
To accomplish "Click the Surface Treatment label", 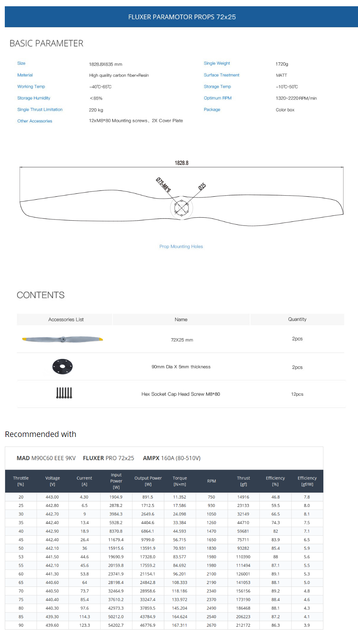I will click(x=221, y=75).
